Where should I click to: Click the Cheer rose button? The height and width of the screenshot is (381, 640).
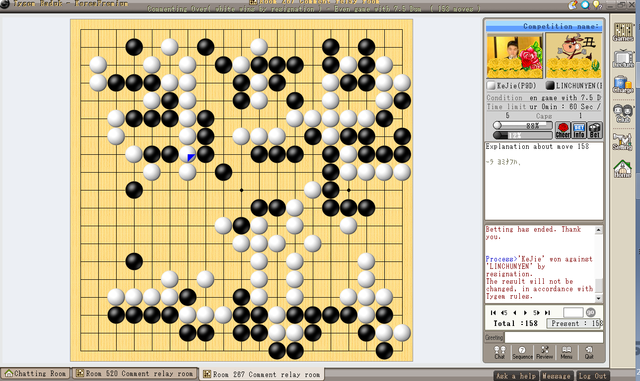[x=562, y=130]
